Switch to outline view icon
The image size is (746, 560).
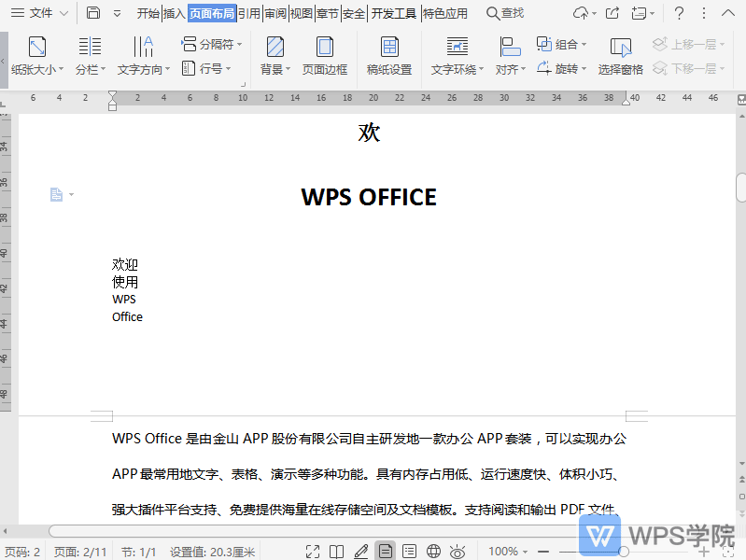click(409, 552)
